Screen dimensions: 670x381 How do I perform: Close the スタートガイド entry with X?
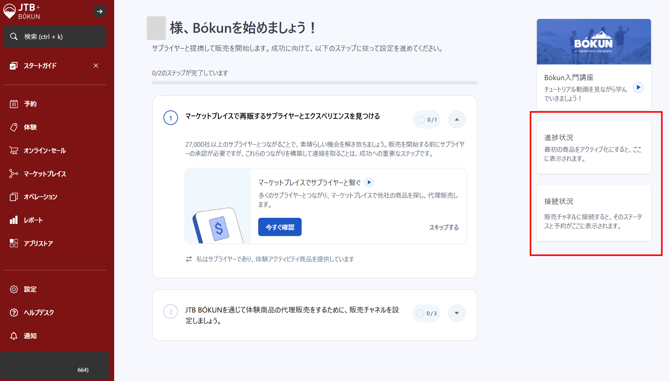96,66
